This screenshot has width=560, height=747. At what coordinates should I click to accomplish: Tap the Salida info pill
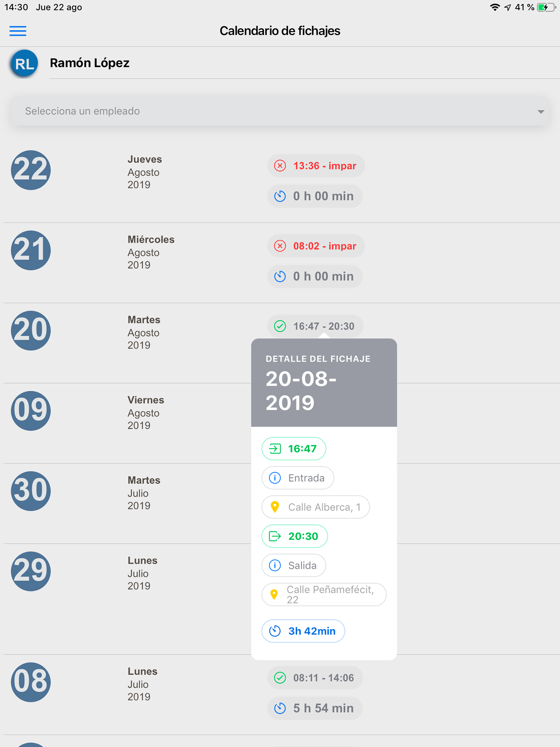(x=293, y=565)
